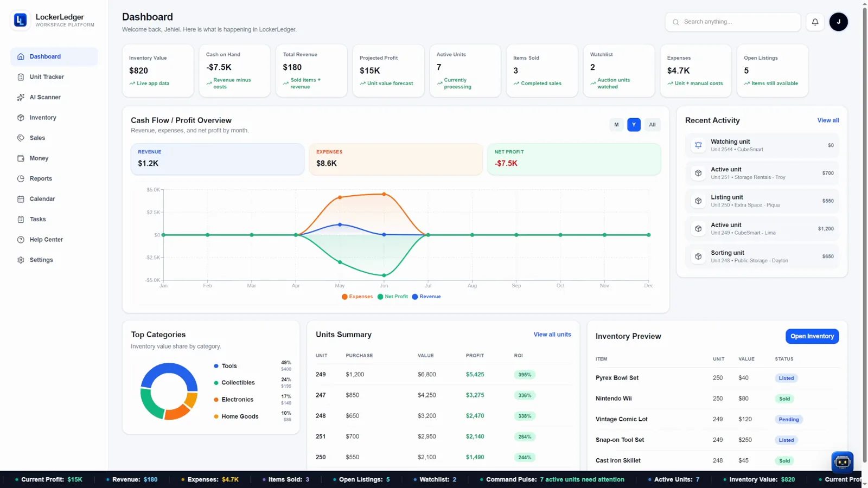Click the box icon for Unit 251 activity
868x488 pixels.
click(x=698, y=173)
